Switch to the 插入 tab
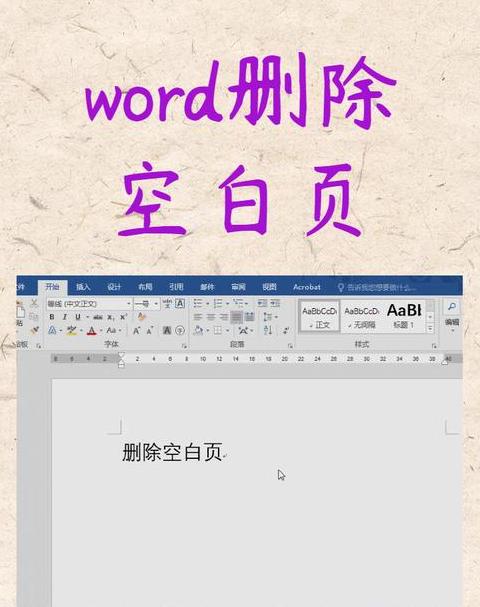Viewport: 480px width, 607px height. pos(83,287)
